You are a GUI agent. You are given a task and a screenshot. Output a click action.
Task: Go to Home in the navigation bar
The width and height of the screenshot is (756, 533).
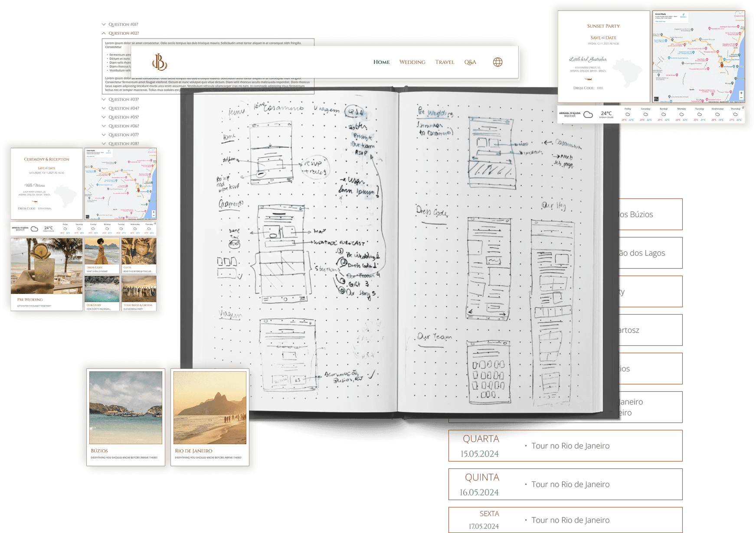point(382,62)
